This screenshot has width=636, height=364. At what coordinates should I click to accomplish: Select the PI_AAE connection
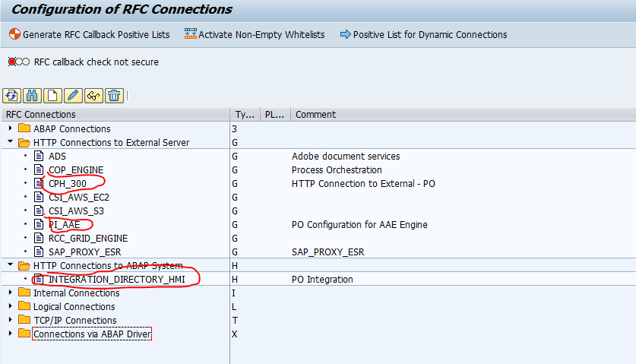pyautogui.click(x=64, y=224)
